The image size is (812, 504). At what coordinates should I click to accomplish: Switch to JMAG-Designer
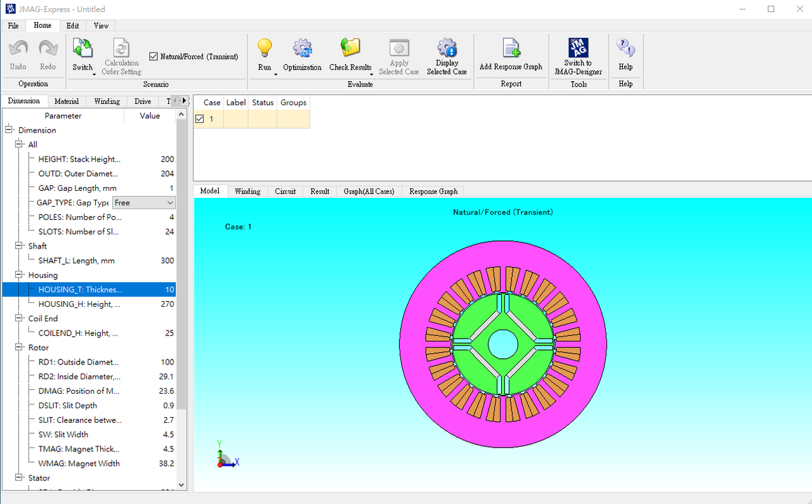pyautogui.click(x=578, y=49)
